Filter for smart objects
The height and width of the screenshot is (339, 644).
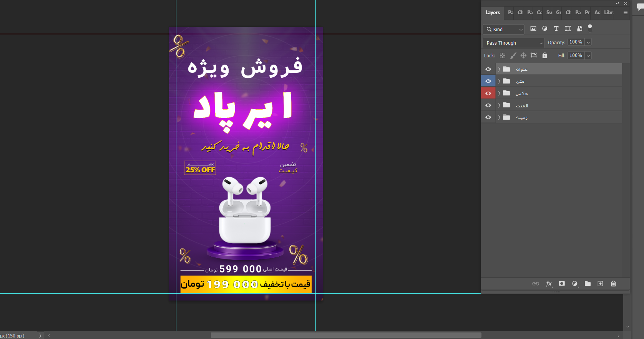click(579, 28)
